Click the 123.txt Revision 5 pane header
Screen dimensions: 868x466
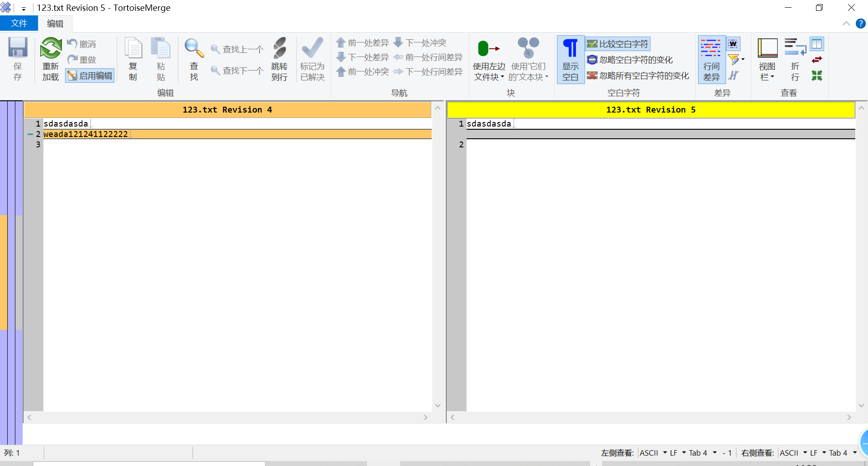coord(651,110)
